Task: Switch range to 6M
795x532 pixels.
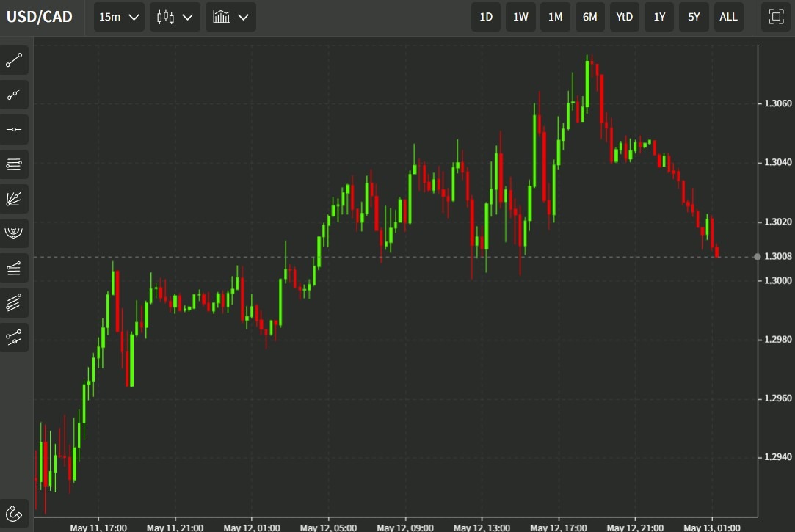Action: click(x=589, y=17)
